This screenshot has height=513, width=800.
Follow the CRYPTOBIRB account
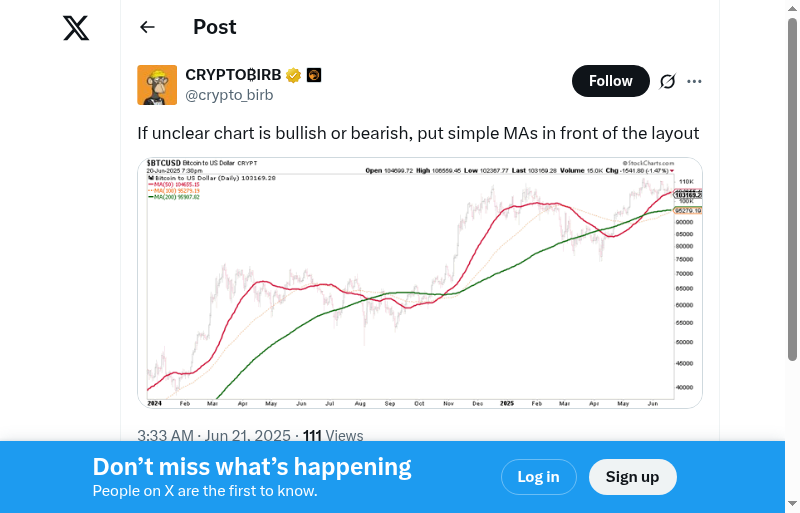(610, 81)
